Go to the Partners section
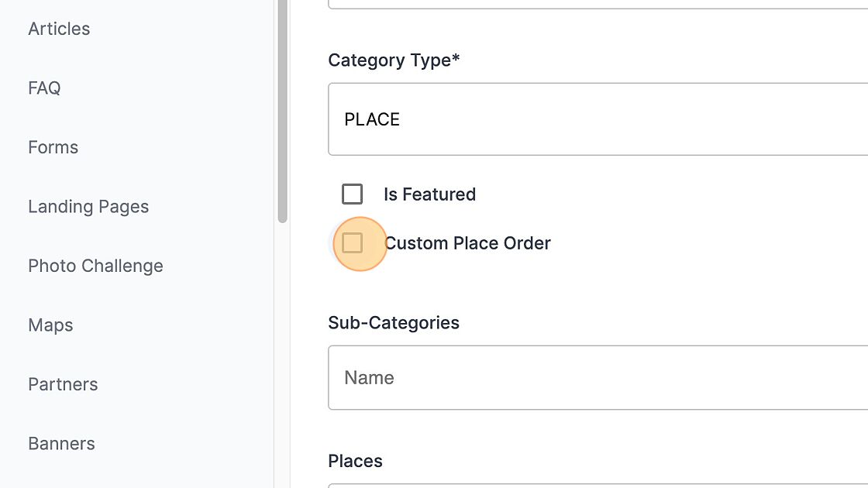 63,384
